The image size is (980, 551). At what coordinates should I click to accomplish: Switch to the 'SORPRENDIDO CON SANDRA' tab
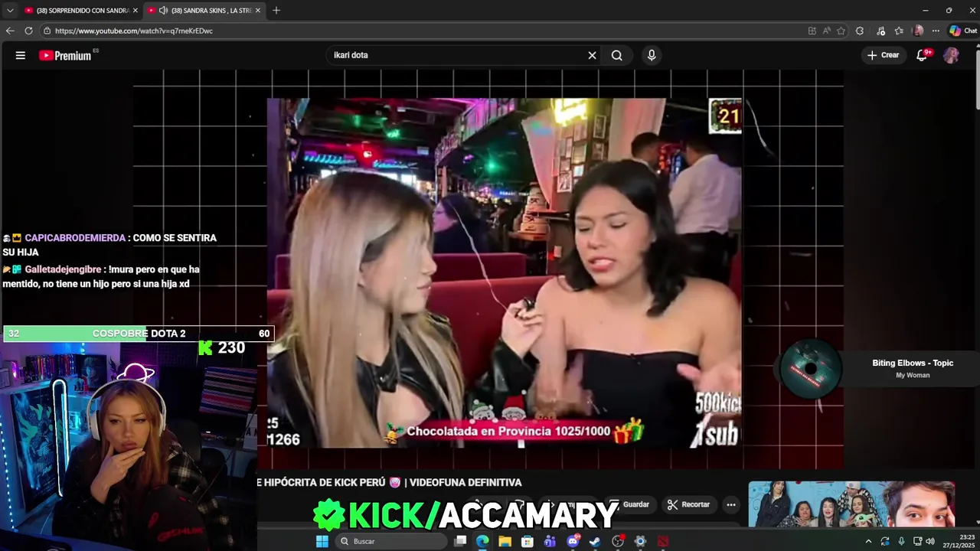point(80,10)
